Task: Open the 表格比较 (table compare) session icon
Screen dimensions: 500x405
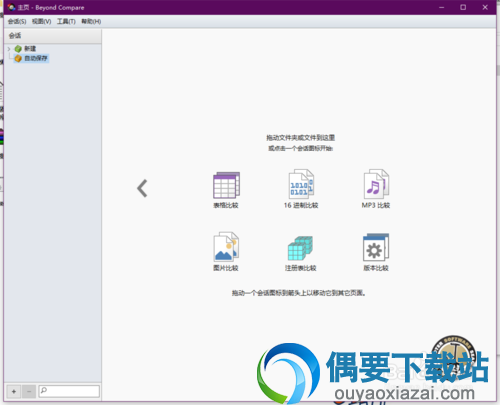Action: coord(226,185)
